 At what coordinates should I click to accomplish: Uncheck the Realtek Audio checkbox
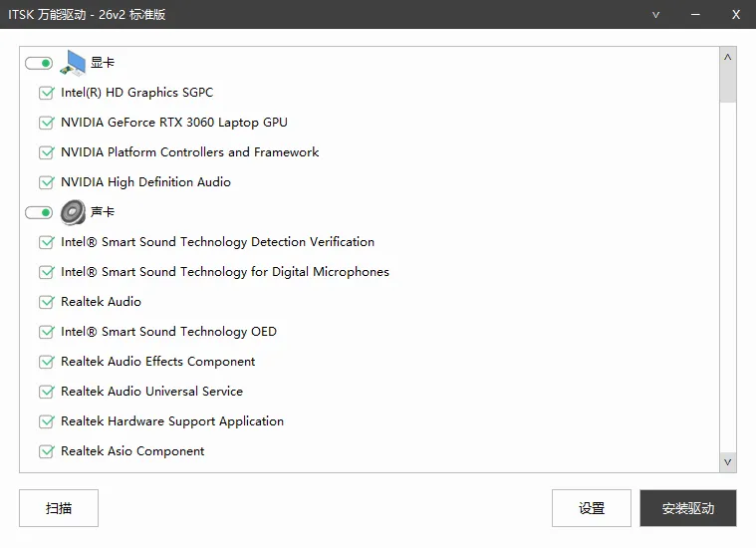click(x=46, y=302)
